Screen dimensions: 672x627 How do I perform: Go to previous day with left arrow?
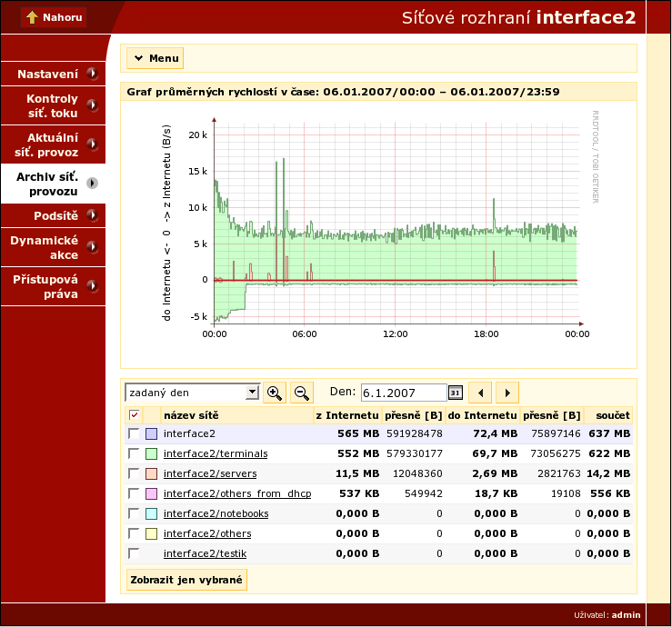[480, 393]
